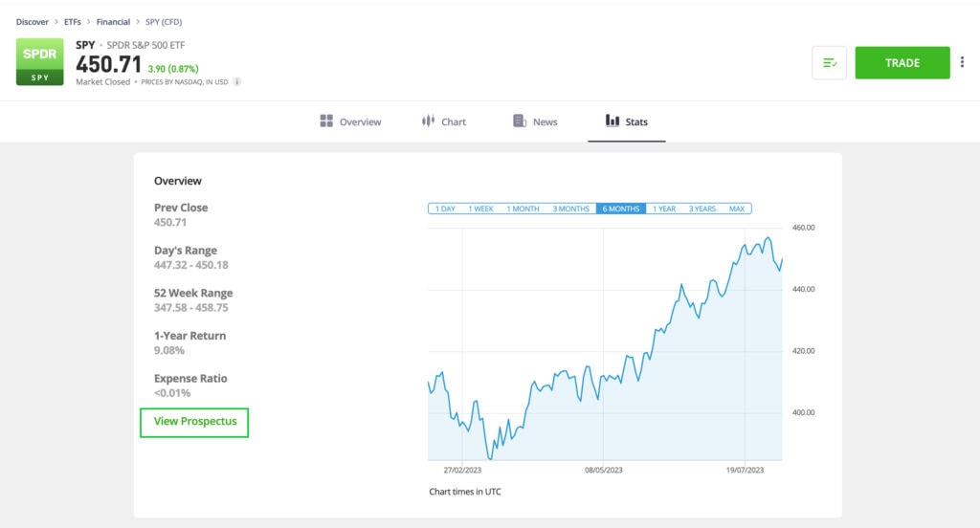Click the Day's Range value 447.32 - 450.18
Viewport: 980px width, 528px height.
pos(191,265)
